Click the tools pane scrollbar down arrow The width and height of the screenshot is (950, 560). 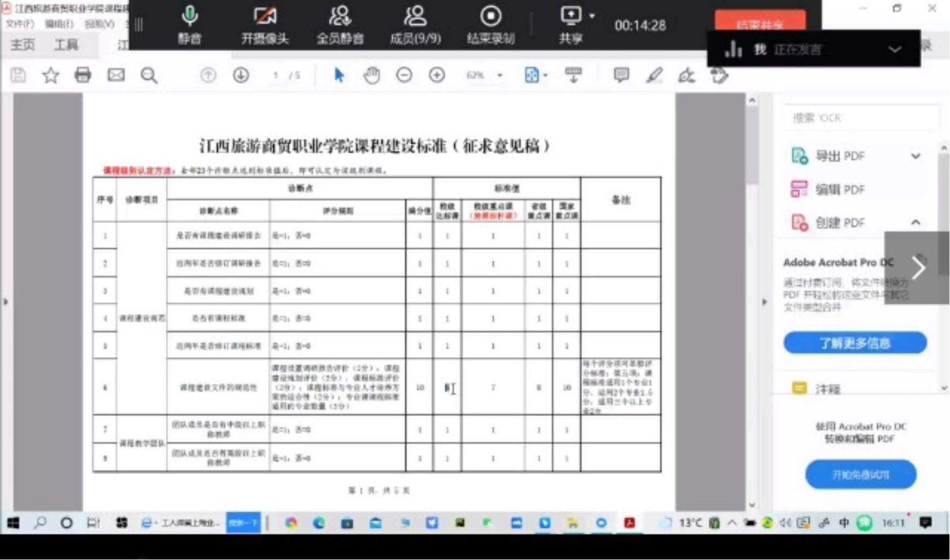[944, 388]
